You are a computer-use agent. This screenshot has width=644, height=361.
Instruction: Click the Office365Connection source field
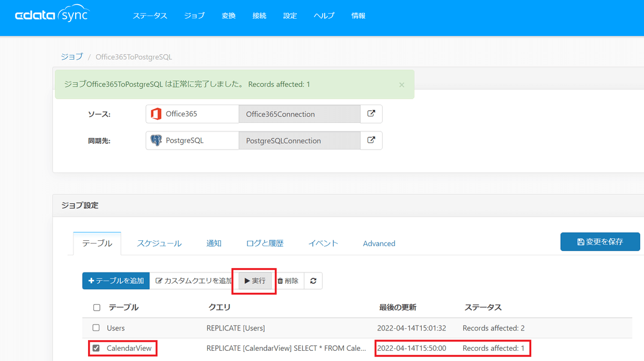click(299, 114)
